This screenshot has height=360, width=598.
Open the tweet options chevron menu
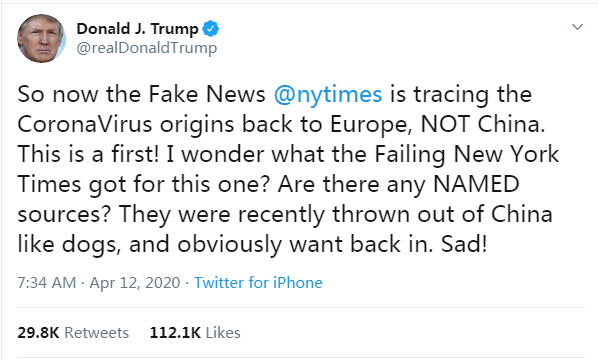(x=577, y=27)
